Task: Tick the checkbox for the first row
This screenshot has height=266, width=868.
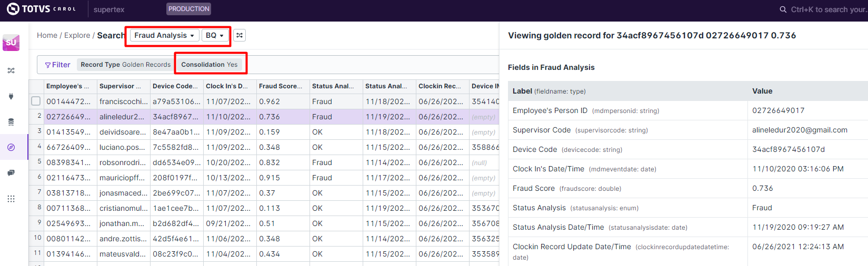Action: [36, 101]
